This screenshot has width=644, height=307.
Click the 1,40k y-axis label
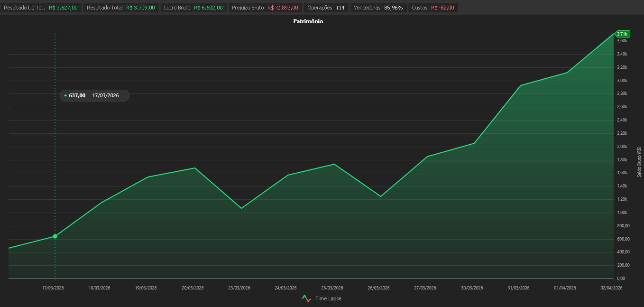pyautogui.click(x=622, y=186)
